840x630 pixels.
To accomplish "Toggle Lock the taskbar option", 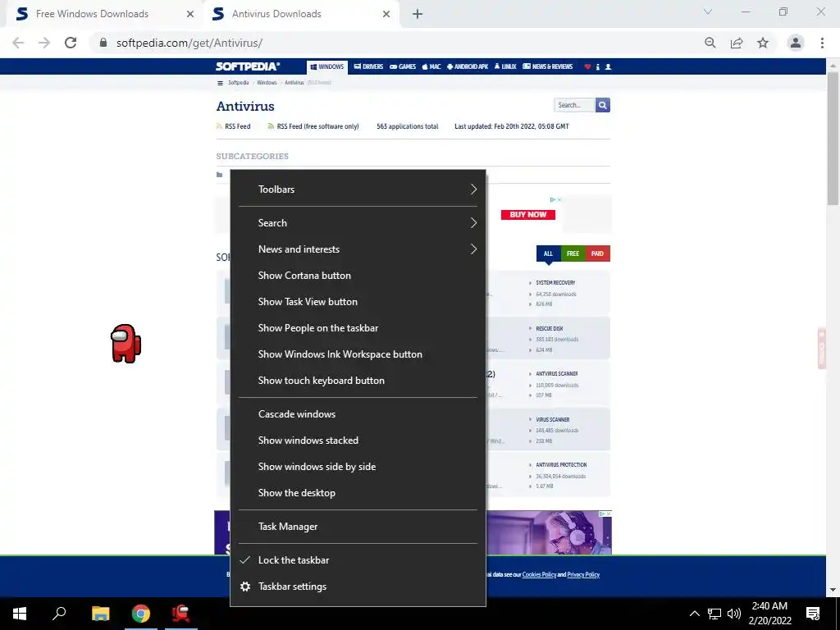I will point(358,559).
